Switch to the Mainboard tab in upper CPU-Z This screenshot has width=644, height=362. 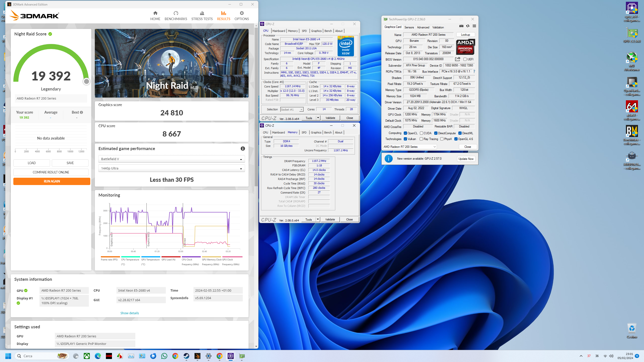point(279,31)
